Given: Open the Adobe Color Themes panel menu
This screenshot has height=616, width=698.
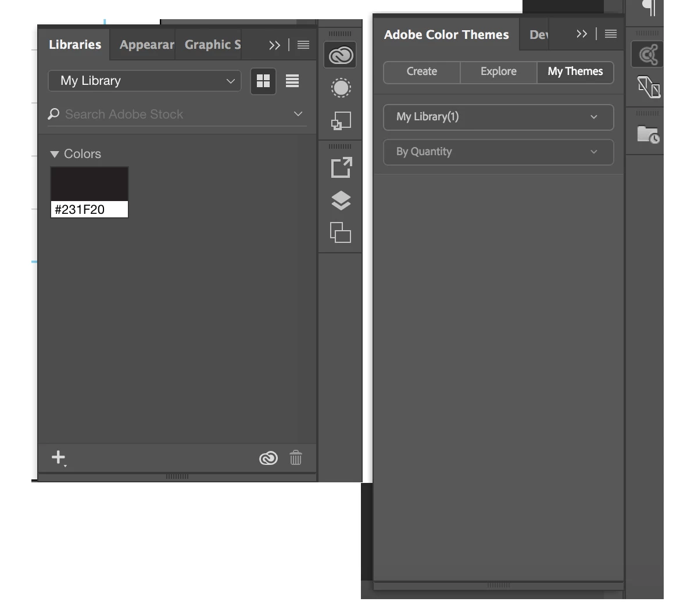Looking at the screenshot, I should click(x=611, y=34).
